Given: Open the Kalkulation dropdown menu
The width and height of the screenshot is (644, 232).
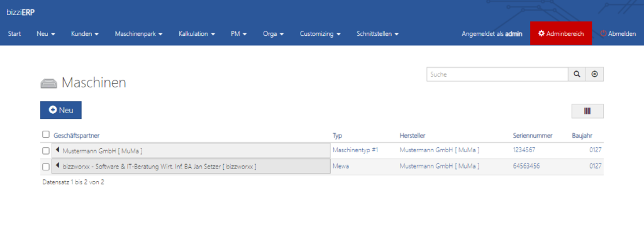Looking at the screenshot, I should [x=197, y=34].
